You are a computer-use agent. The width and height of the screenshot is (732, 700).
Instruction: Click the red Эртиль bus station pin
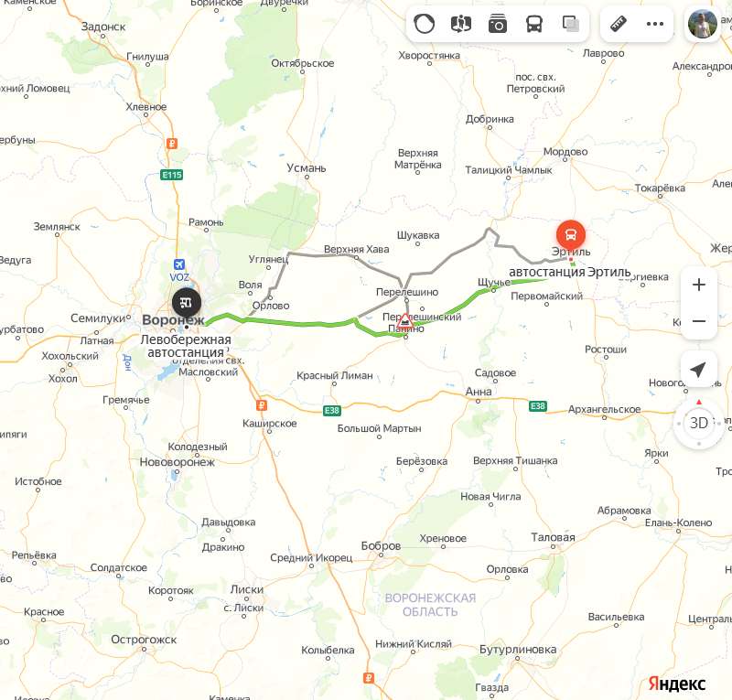(x=570, y=234)
